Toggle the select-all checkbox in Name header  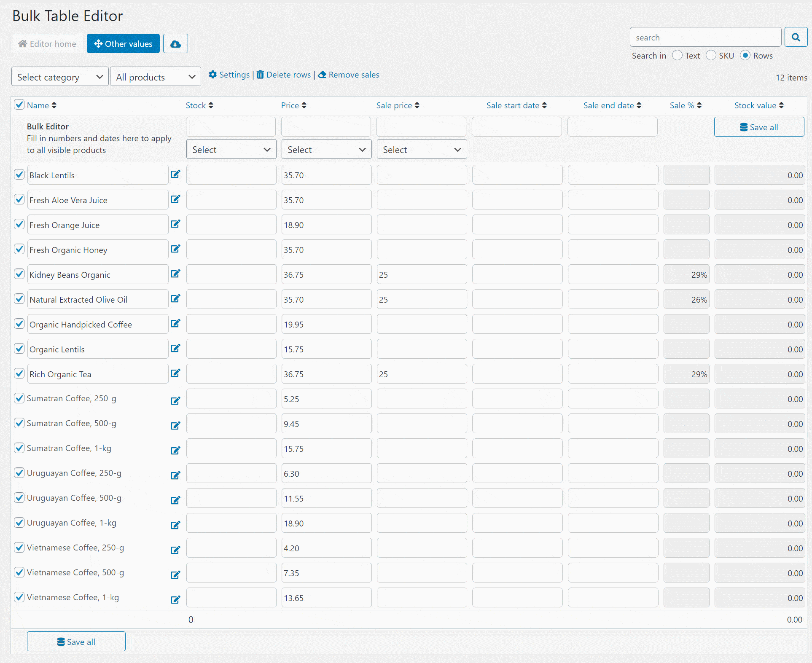pyautogui.click(x=19, y=105)
